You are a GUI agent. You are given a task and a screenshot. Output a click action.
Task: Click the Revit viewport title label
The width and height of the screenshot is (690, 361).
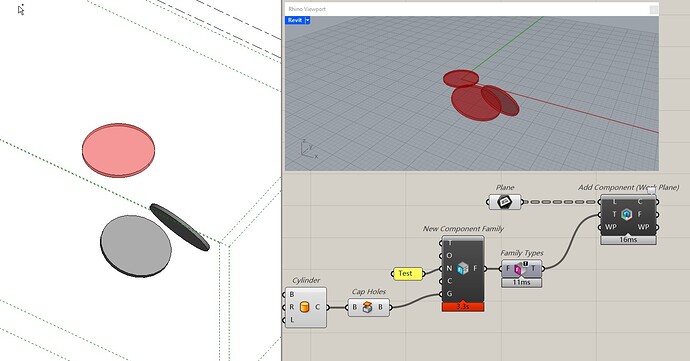coord(295,20)
